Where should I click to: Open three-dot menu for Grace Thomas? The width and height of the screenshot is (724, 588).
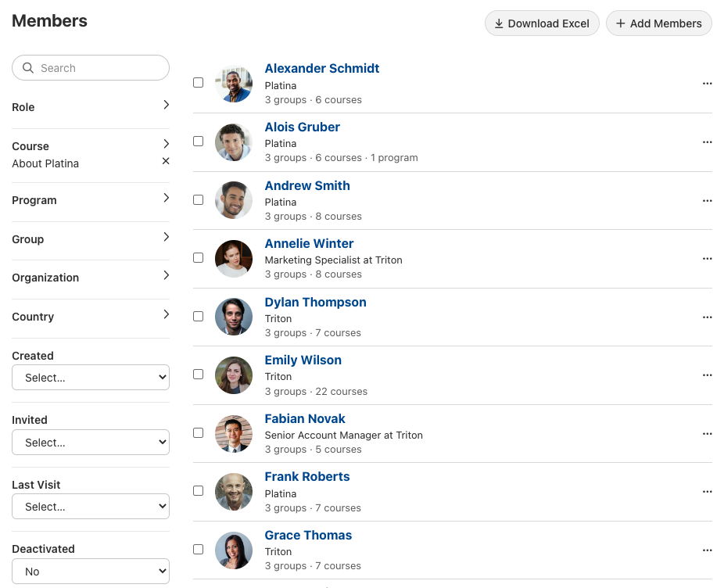click(x=707, y=550)
